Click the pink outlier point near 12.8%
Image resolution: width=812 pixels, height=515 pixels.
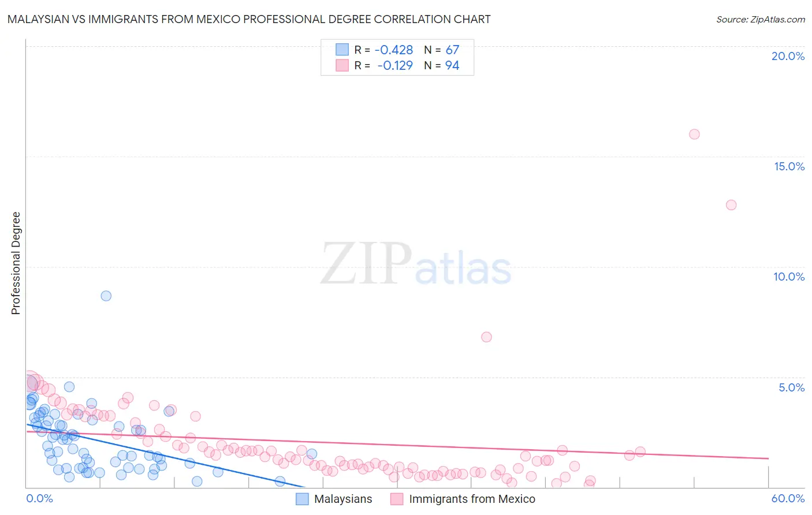pyautogui.click(x=731, y=204)
